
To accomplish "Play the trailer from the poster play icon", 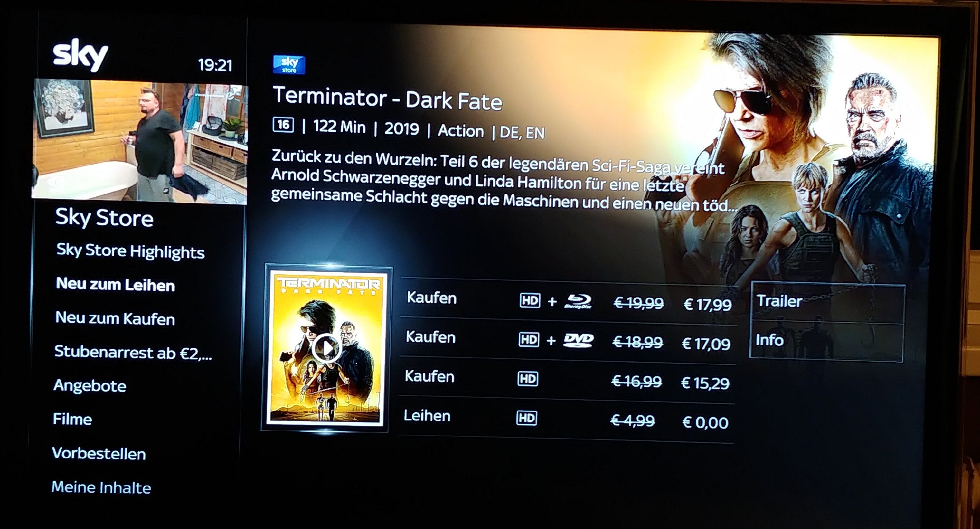I will (x=326, y=348).
